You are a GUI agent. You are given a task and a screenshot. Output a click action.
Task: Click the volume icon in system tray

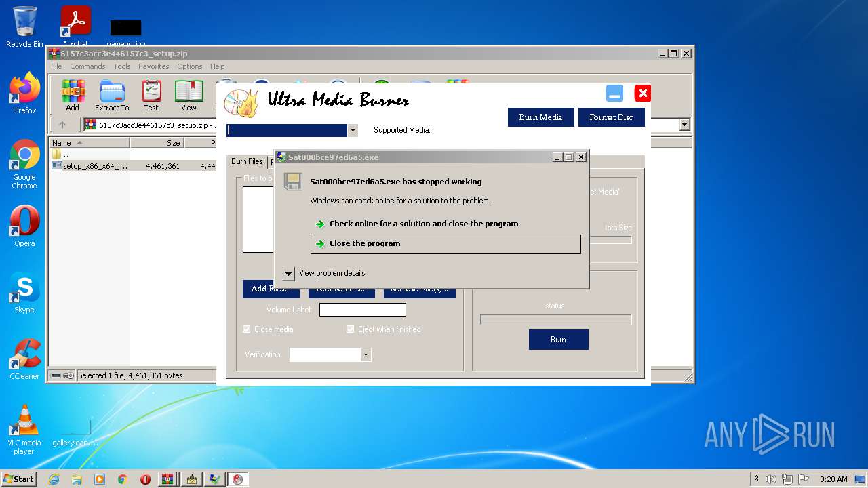770,479
